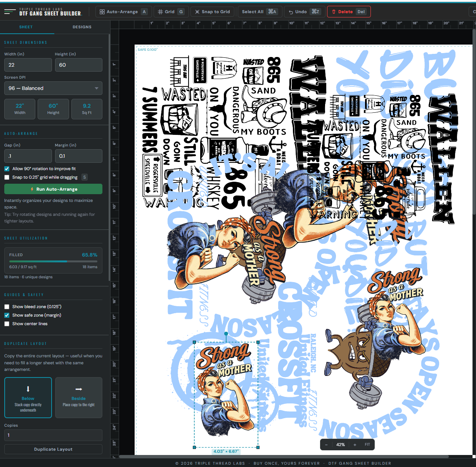Click the top-right selection handle
The width and height of the screenshot is (476, 467).
258,342
